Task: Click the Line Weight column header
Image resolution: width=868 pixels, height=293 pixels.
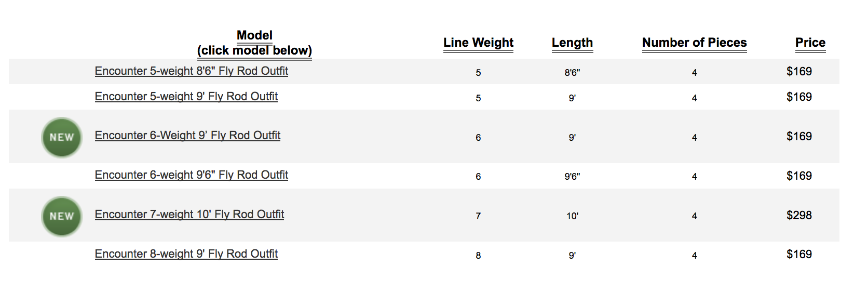Action: 478,43
